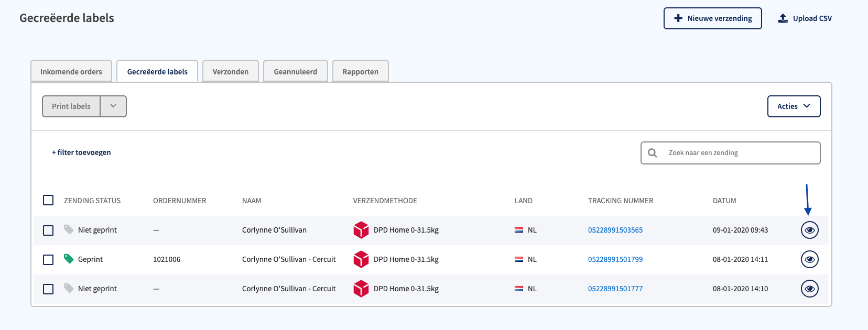View shipment details for tracking 05228991501799
The image size is (868, 330).
coord(809,259)
